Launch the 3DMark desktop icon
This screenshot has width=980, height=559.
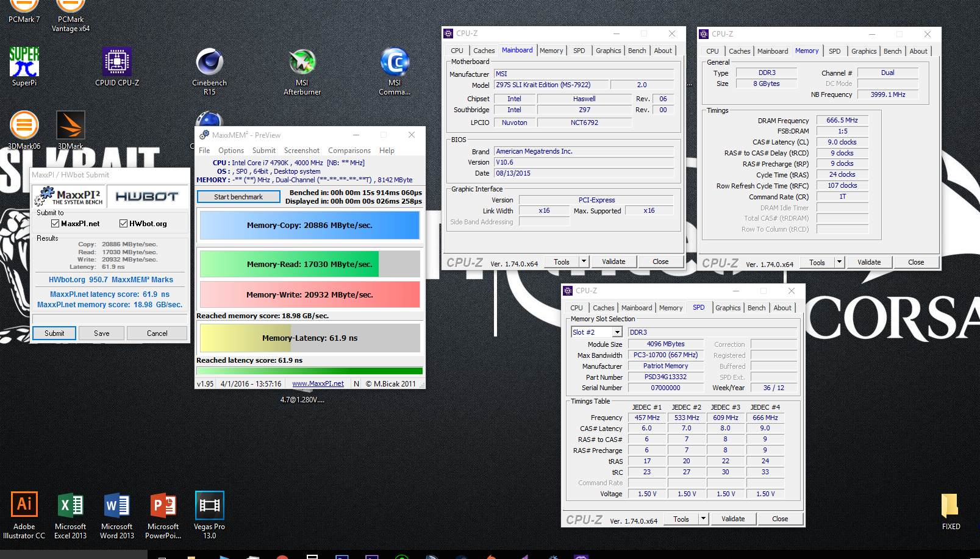pyautogui.click(x=71, y=130)
